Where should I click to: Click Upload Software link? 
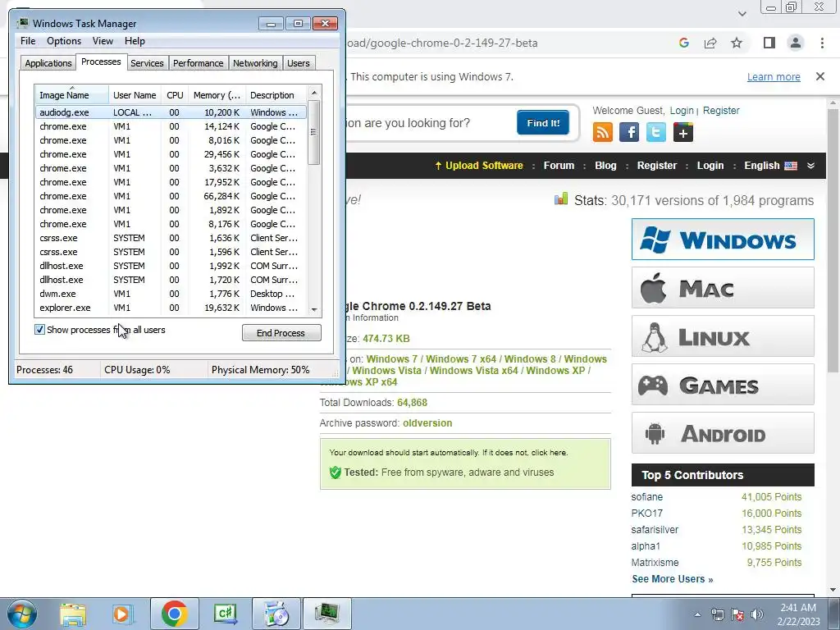[x=479, y=166]
